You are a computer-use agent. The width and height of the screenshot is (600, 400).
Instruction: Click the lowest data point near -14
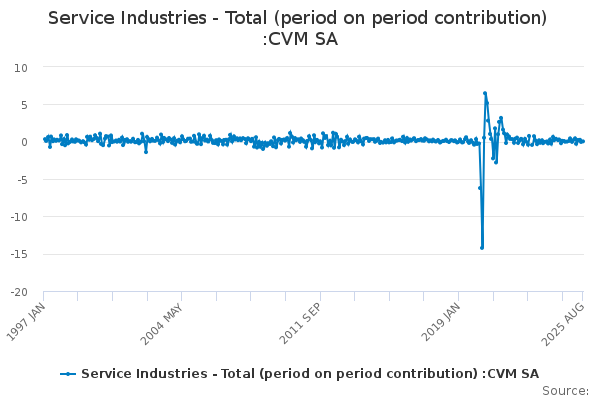pyautogui.click(x=482, y=248)
